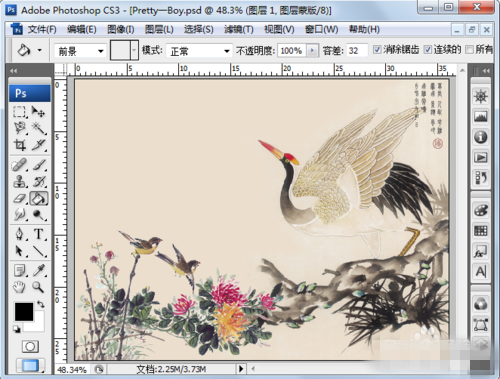Choose the Crop tool
Image resolution: width=500 pixels, height=379 pixels.
coord(19,145)
